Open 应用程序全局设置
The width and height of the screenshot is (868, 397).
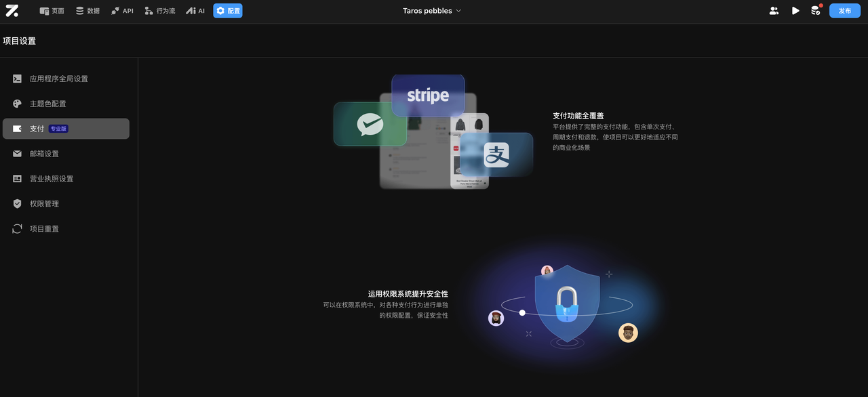coord(66,79)
